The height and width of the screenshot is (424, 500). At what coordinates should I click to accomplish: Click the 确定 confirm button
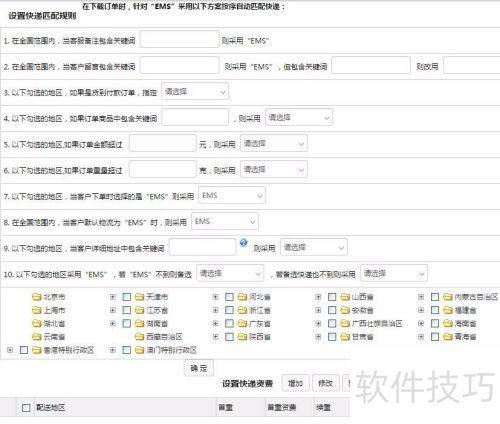pyautogui.click(x=199, y=368)
